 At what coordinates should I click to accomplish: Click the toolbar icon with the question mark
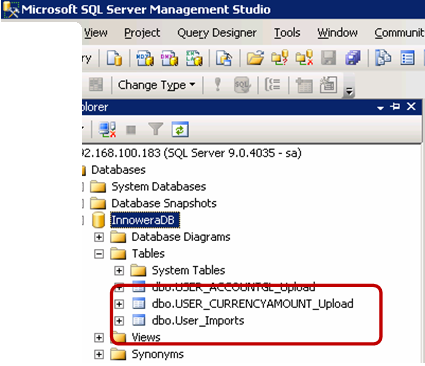point(280,58)
